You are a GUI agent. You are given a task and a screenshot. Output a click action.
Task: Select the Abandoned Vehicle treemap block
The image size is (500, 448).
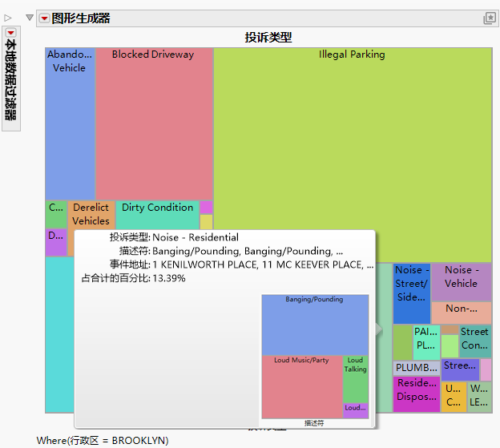(x=71, y=123)
